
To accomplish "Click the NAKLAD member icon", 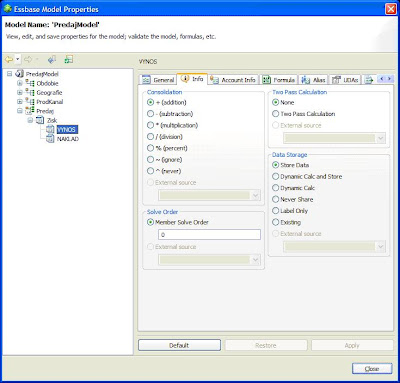I will click(x=50, y=139).
